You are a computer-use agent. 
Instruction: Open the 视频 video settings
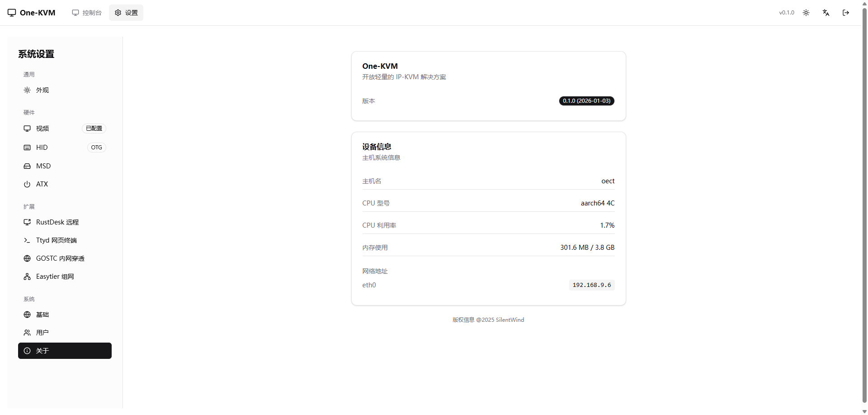(x=42, y=129)
